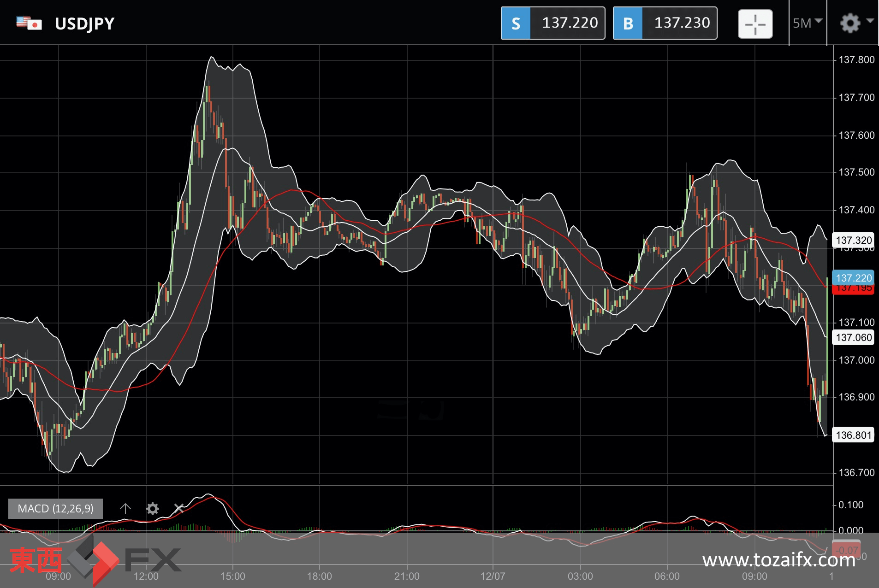Click the USDJPY symbol name
Screen dimensions: 879x588
coord(84,24)
